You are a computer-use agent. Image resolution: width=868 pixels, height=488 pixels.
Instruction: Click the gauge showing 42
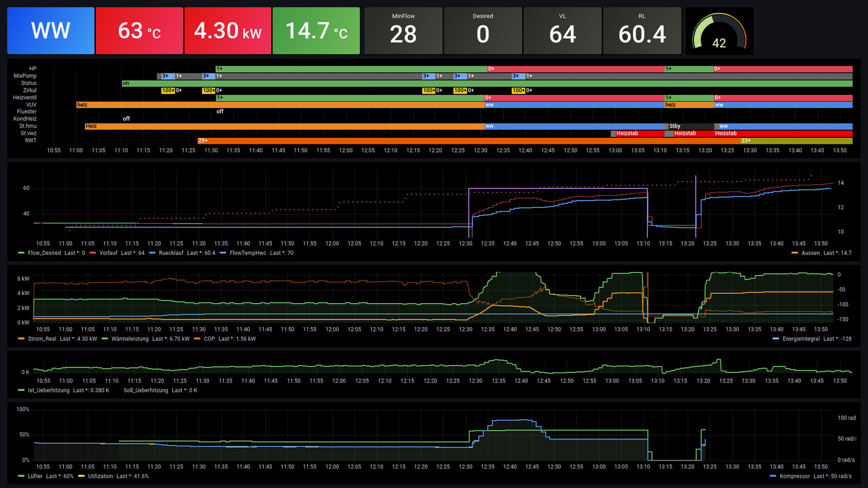(x=719, y=32)
